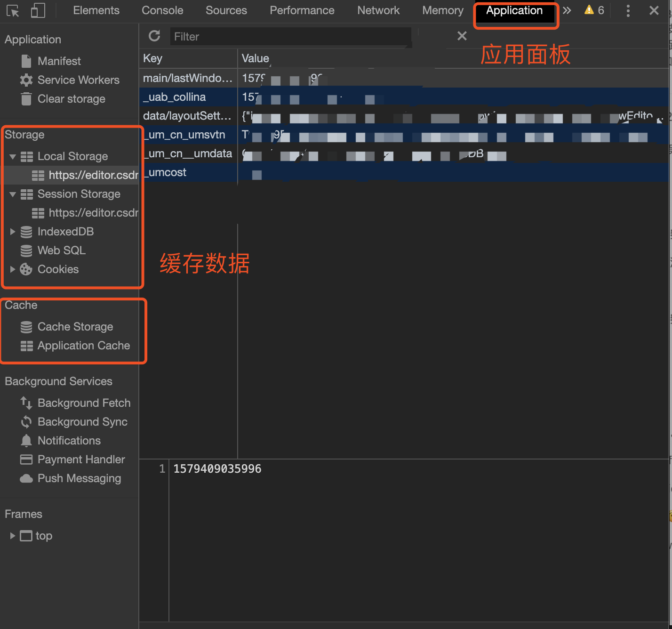Open the Manifest item
The width and height of the screenshot is (672, 629).
point(59,61)
